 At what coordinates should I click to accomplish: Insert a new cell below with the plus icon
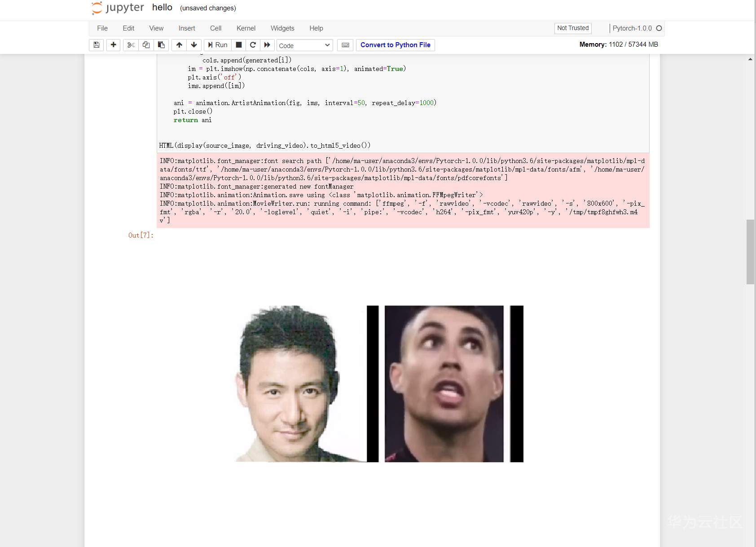tap(113, 44)
